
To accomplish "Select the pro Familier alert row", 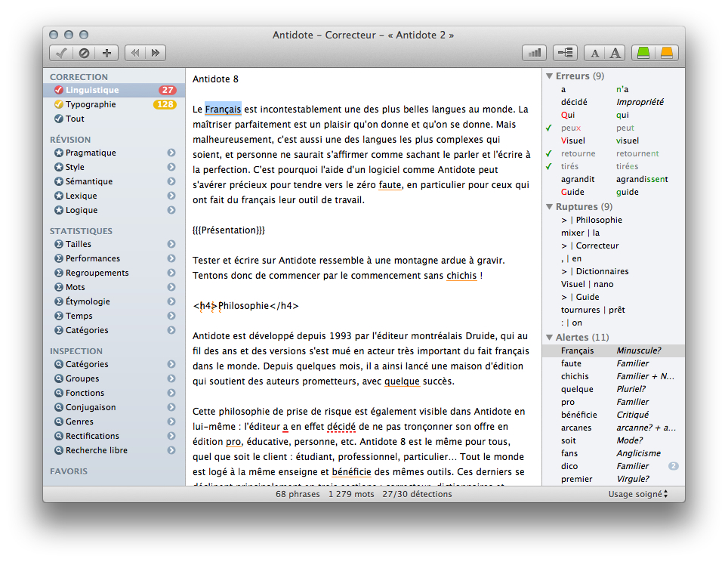I will (613, 402).
